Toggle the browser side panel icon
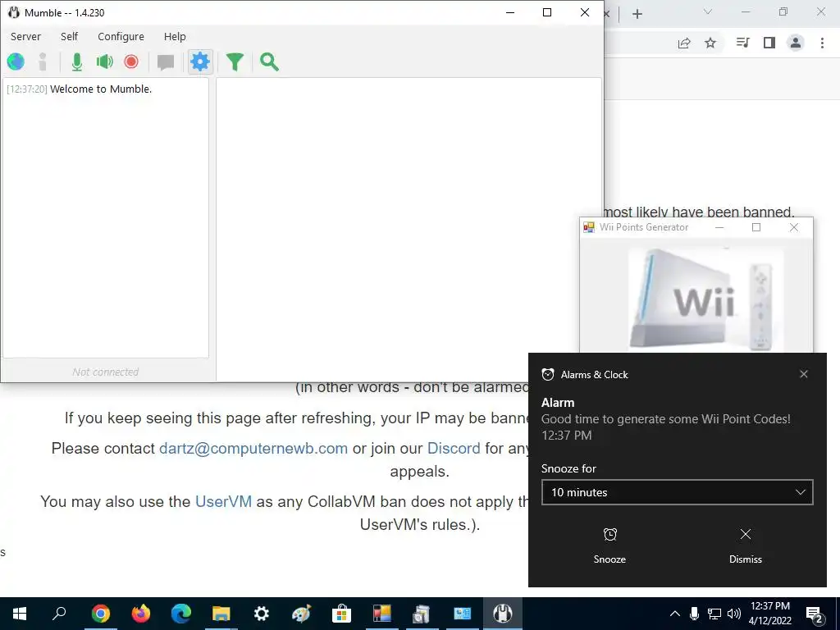Viewport: 840px width, 630px height. pos(769,43)
